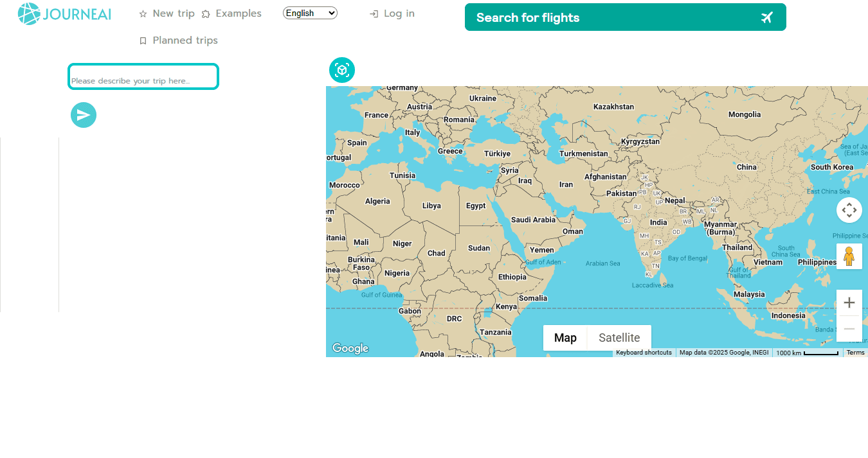Click the JourneAI globe logo

pyautogui.click(x=29, y=13)
